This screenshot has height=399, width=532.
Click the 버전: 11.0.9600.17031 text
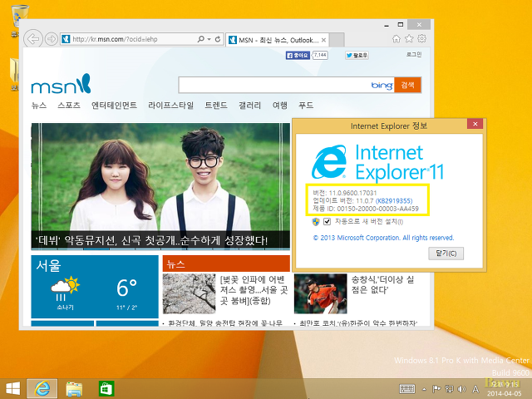pos(345,193)
